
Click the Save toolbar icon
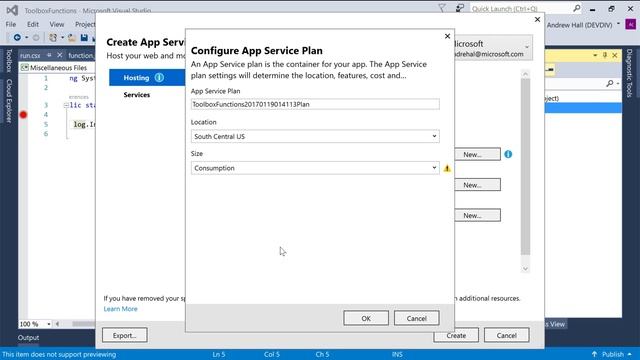coord(84,38)
